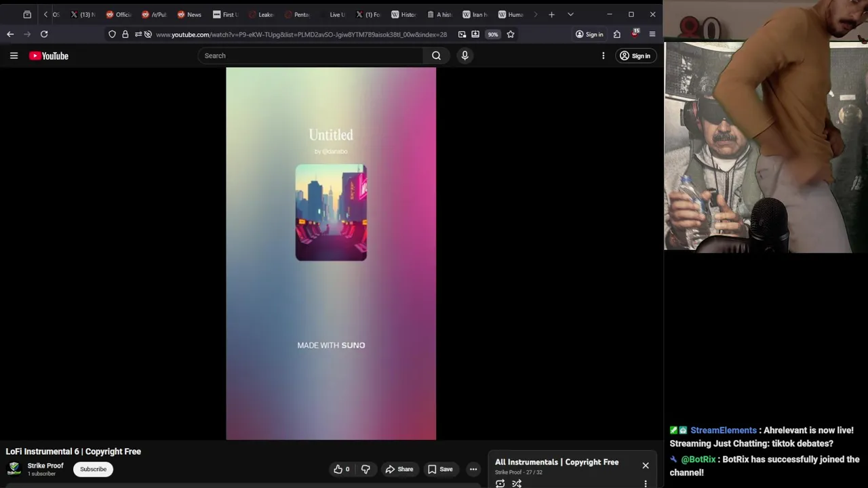Image resolution: width=868 pixels, height=488 pixels.
Task: Switch to the Live U tab
Action: [332, 14]
